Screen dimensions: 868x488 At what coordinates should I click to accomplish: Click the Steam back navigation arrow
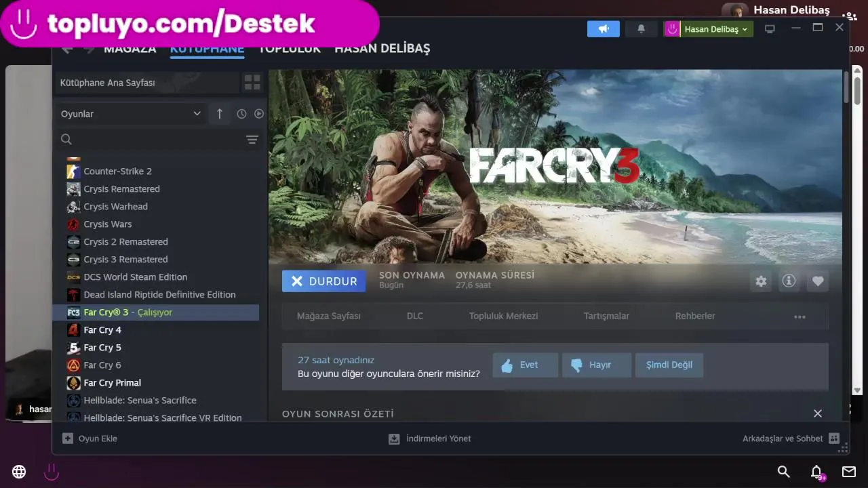coord(66,49)
